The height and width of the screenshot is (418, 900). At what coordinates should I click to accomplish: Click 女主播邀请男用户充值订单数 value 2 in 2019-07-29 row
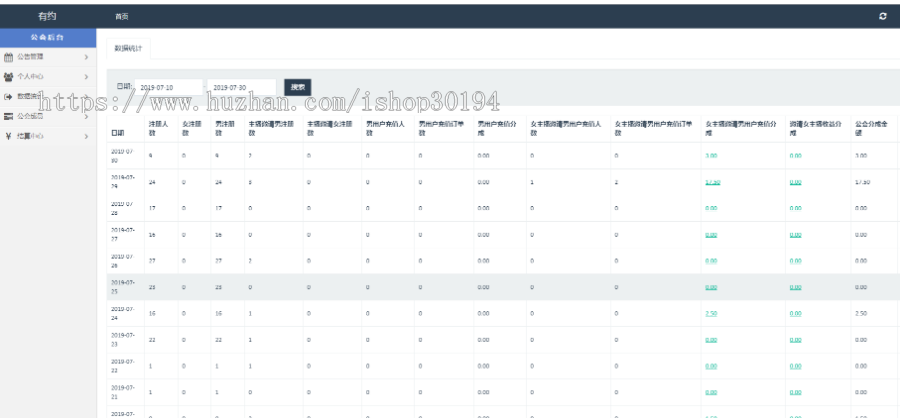tap(616, 182)
